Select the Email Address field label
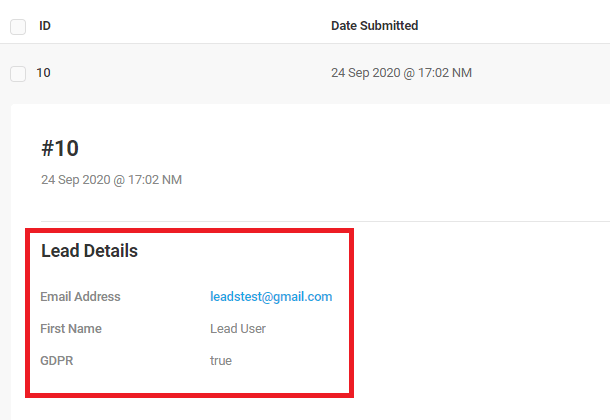 (80, 297)
